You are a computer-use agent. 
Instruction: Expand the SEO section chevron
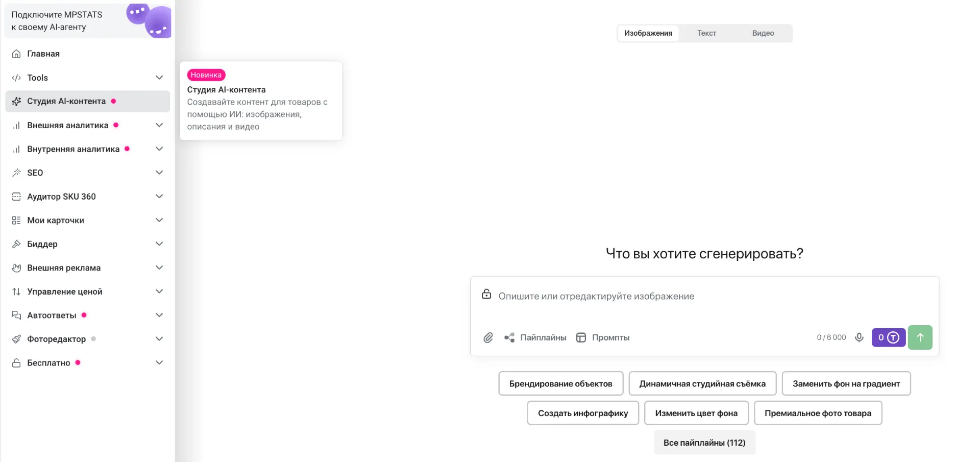point(159,173)
